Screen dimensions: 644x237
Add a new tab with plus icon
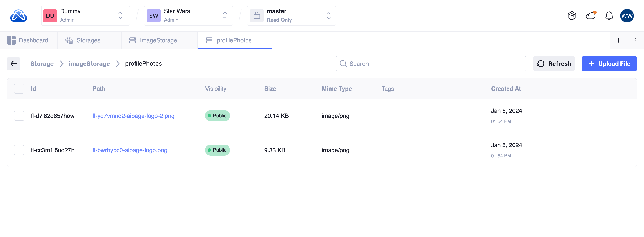pos(619,40)
